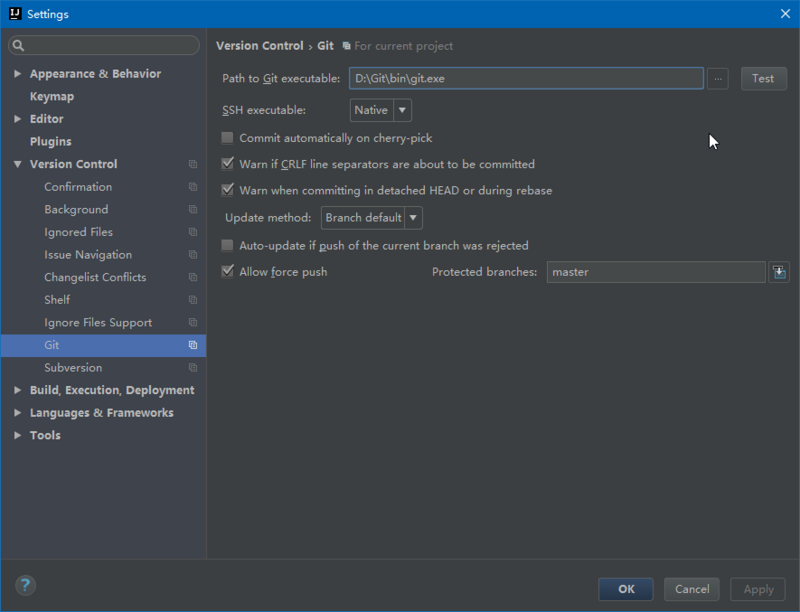Click the Test button for Git executable
800x612 pixels.
click(x=763, y=79)
